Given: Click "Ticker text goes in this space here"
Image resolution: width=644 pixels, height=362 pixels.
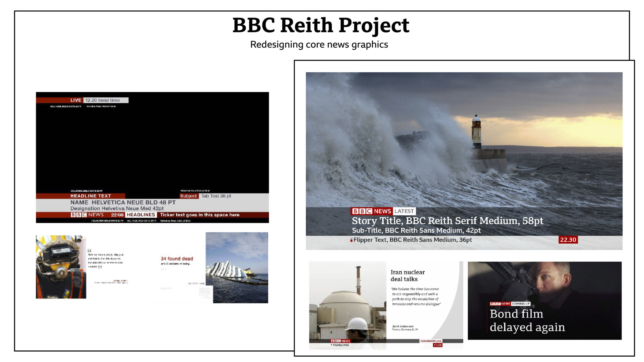Looking at the screenshot, I should 200,215.
